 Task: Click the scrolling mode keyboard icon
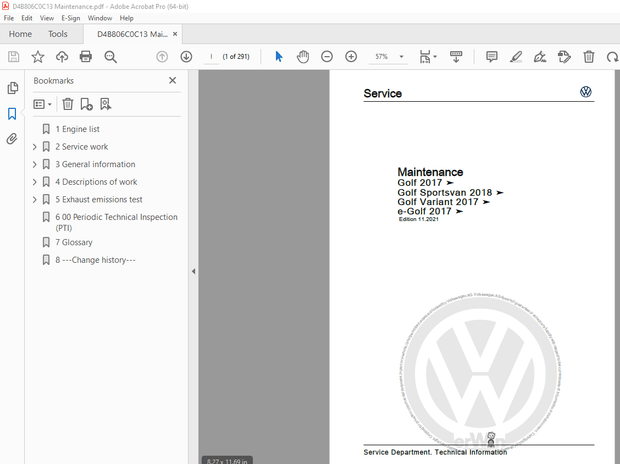point(456,57)
